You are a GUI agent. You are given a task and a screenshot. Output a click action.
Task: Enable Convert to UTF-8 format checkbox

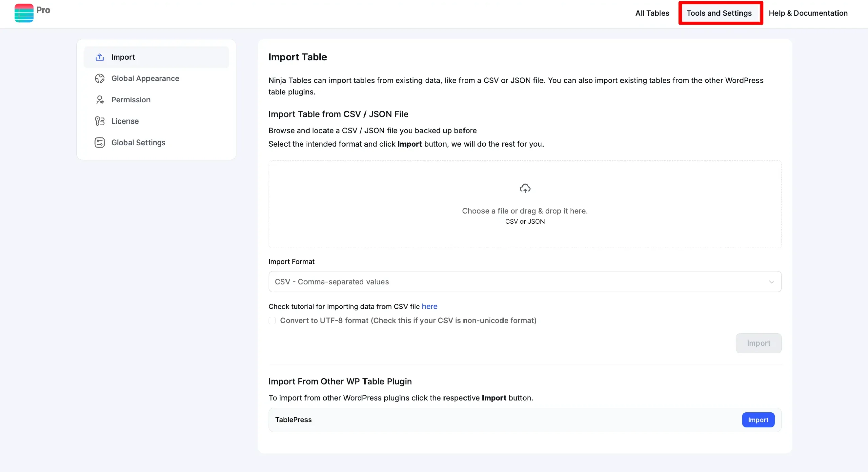coord(272,321)
